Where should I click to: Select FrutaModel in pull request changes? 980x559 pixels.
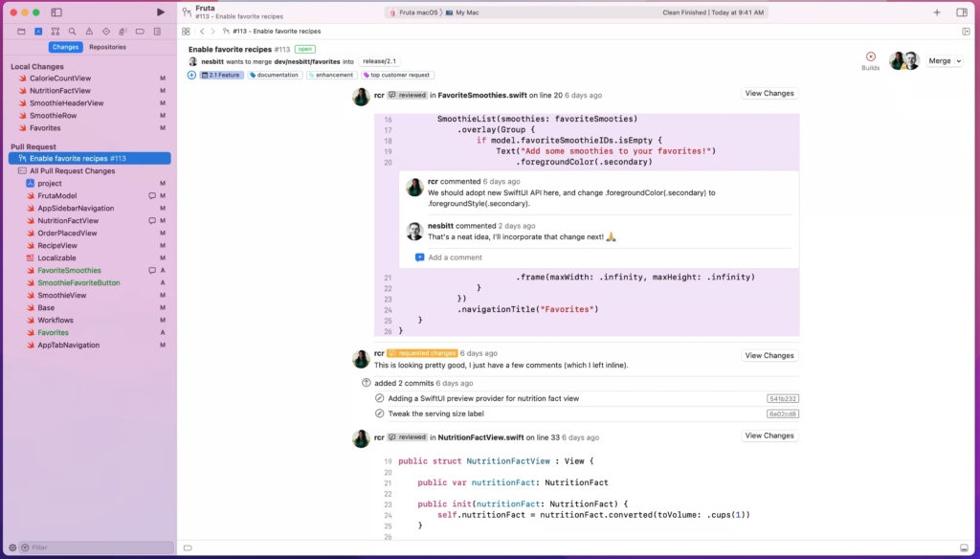coord(89,195)
